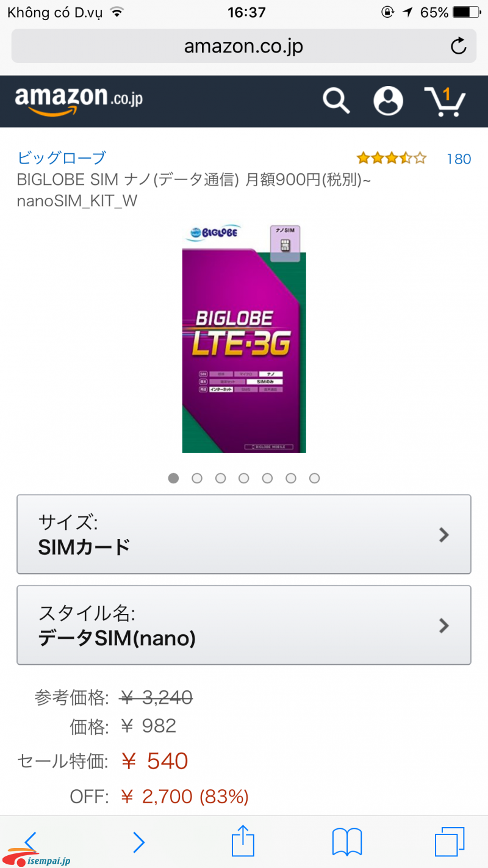The width and height of the screenshot is (488, 868).
Task: Open the Safari share sheet icon
Action: [243, 841]
